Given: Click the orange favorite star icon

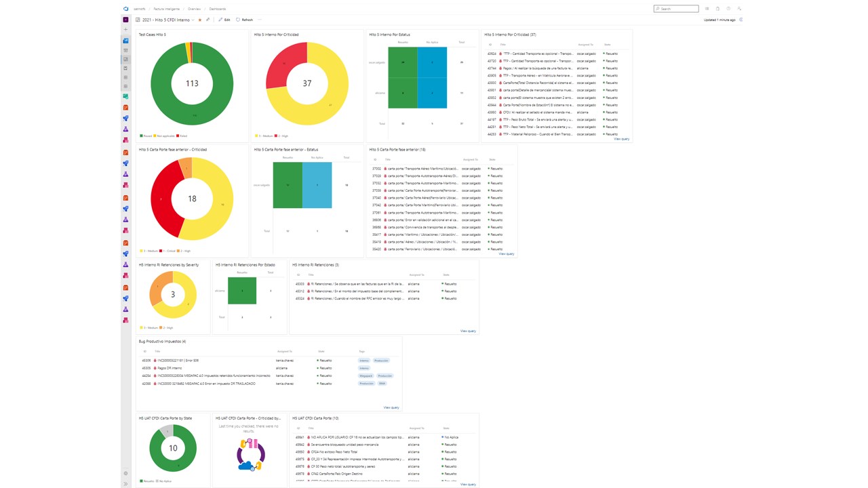Looking at the screenshot, I should (199, 20).
